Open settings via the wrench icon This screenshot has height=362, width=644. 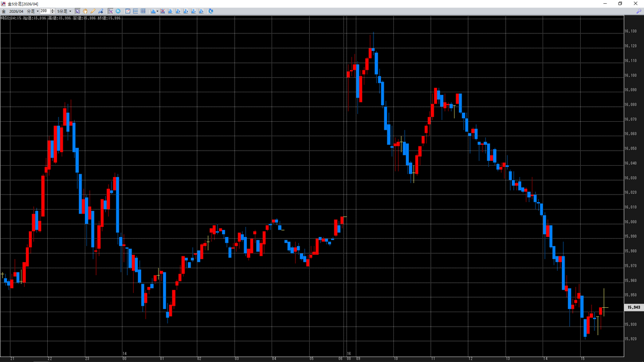(639, 11)
